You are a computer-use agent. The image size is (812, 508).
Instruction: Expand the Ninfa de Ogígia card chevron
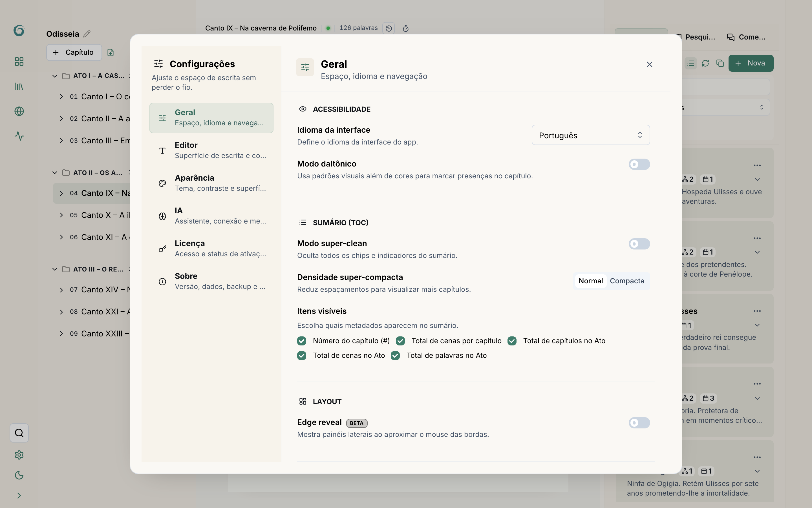(757, 471)
